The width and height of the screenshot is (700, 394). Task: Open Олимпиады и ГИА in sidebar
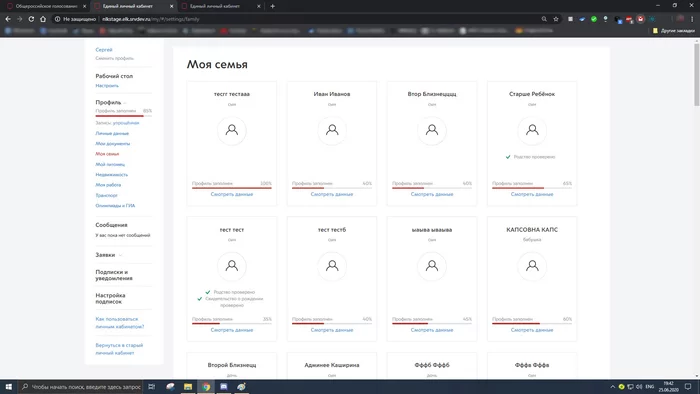115,206
